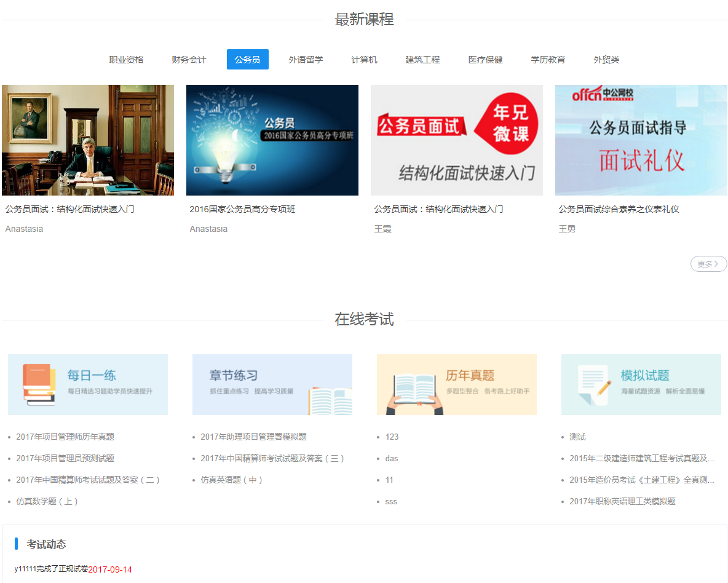
Task: Click the 2017年职称英语理工类模拟题 link
Action: pyautogui.click(x=622, y=501)
